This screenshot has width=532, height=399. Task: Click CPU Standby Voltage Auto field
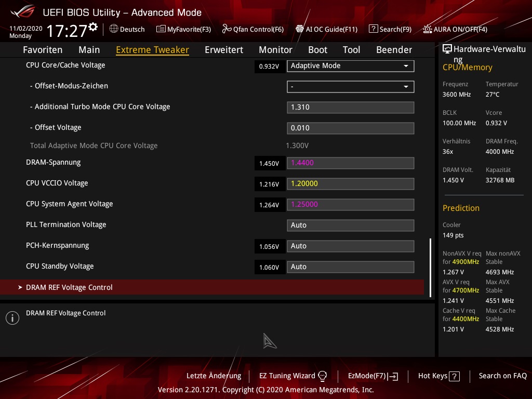pos(351,267)
